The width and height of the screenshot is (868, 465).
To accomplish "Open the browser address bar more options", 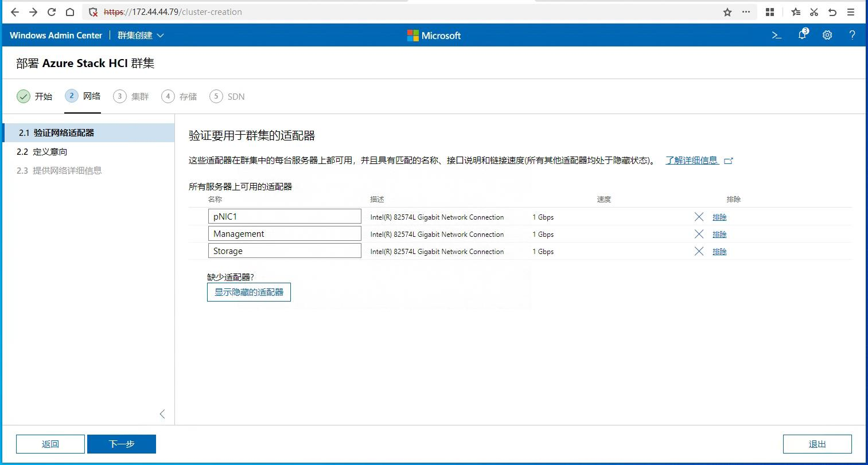I will [x=746, y=12].
